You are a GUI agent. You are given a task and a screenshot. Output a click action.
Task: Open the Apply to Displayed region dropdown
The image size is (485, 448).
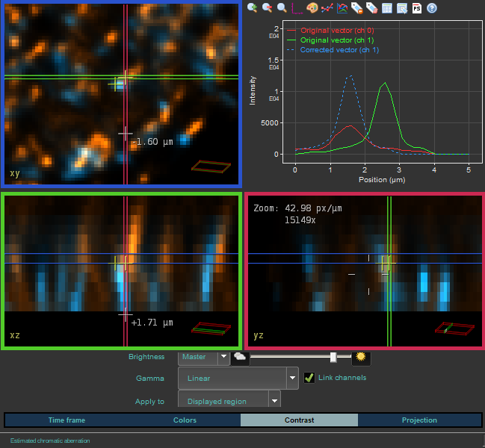pyautogui.click(x=275, y=401)
